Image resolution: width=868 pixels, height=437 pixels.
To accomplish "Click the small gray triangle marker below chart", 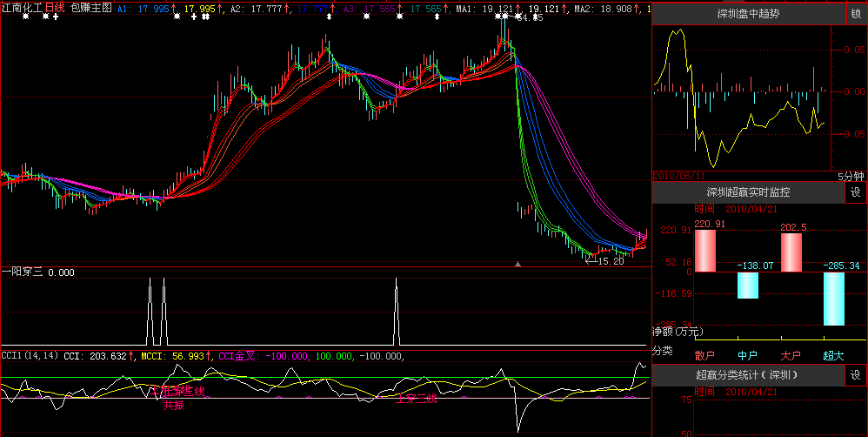I will [518, 263].
